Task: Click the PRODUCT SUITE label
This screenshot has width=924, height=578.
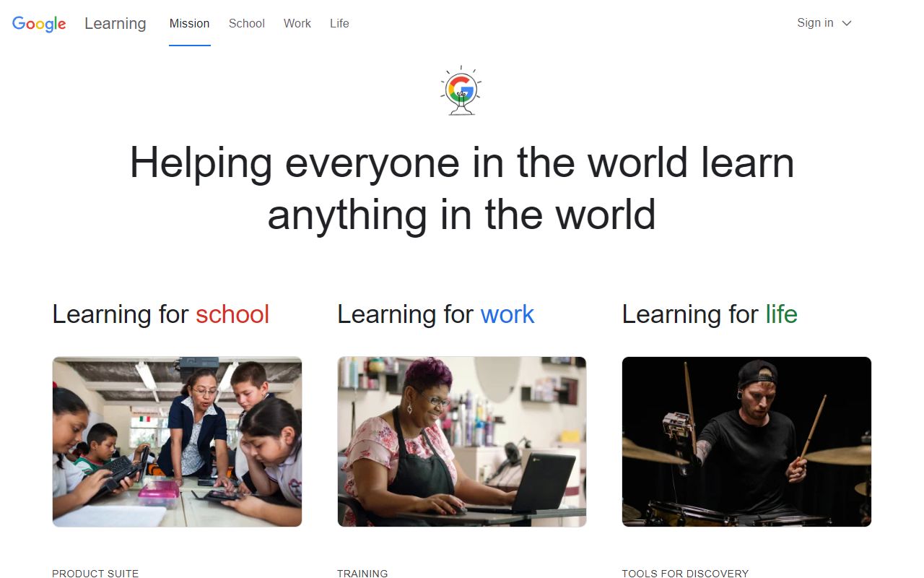Action: 95,574
